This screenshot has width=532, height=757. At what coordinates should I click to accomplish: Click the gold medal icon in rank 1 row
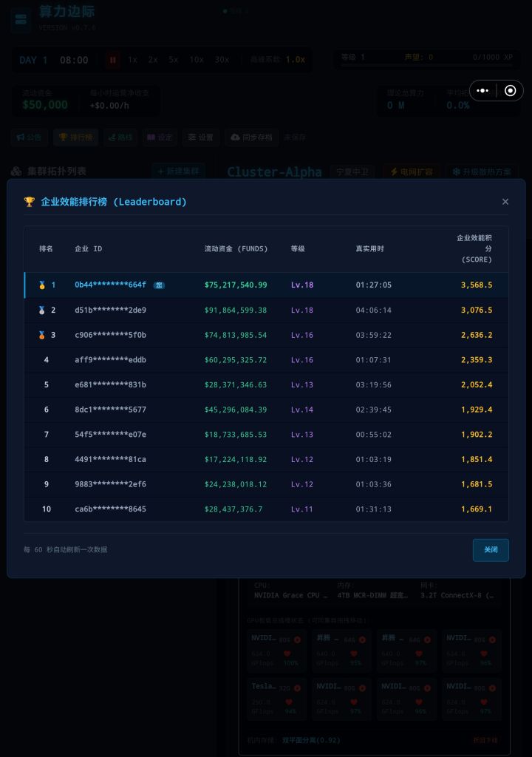(42, 285)
